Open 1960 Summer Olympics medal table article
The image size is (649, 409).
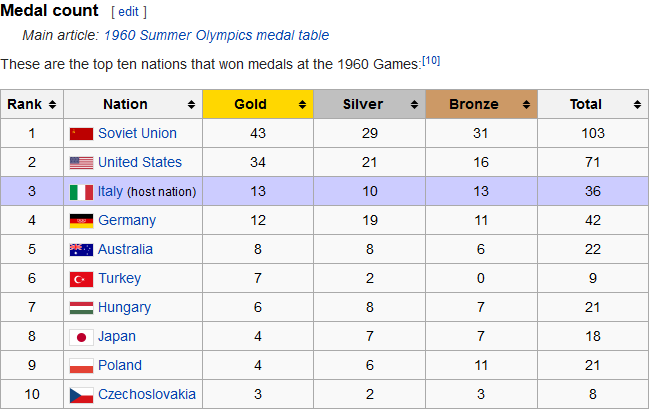coord(216,35)
